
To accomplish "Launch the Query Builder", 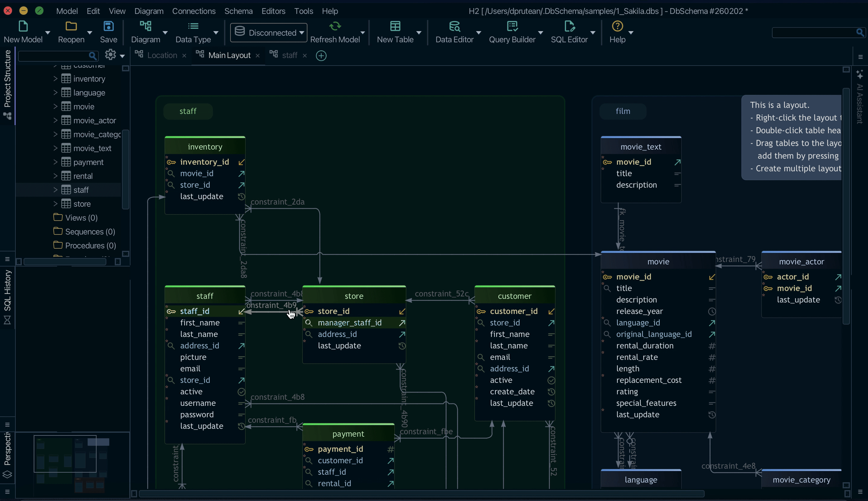I will pos(511,31).
